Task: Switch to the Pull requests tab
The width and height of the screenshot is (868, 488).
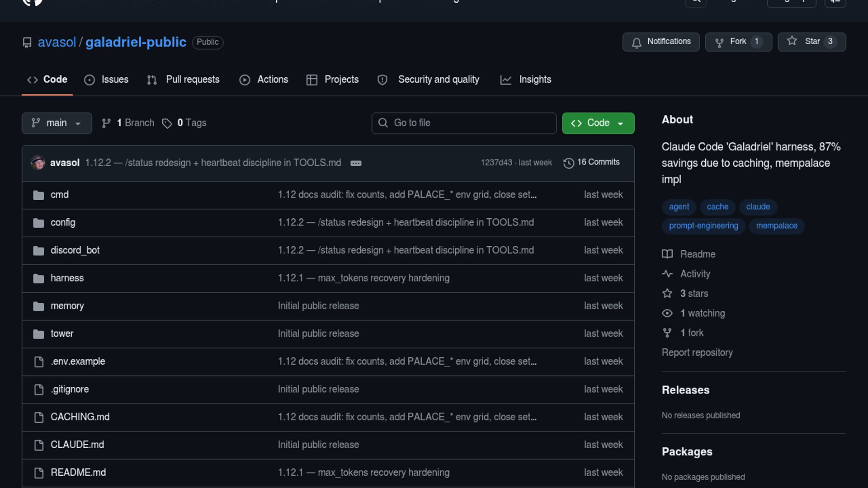Action: point(183,80)
